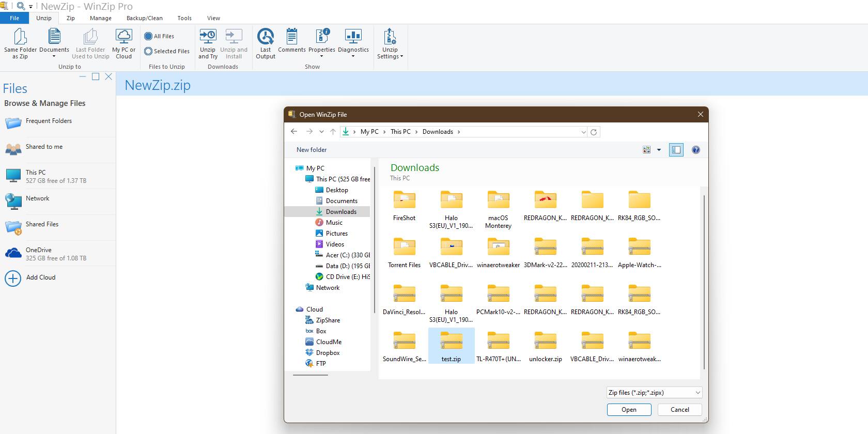Open the view options dropdown arrow
Viewport: 868px width, 434px height.
(659, 150)
